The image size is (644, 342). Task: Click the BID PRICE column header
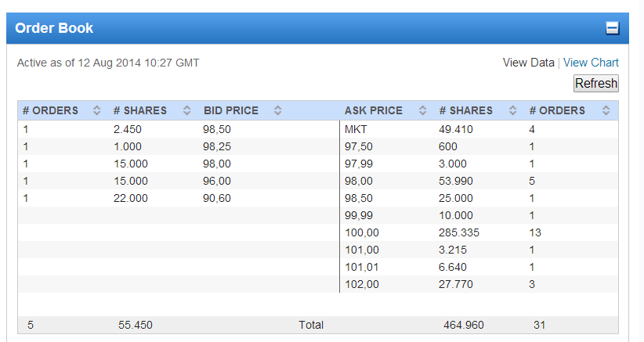coord(230,111)
